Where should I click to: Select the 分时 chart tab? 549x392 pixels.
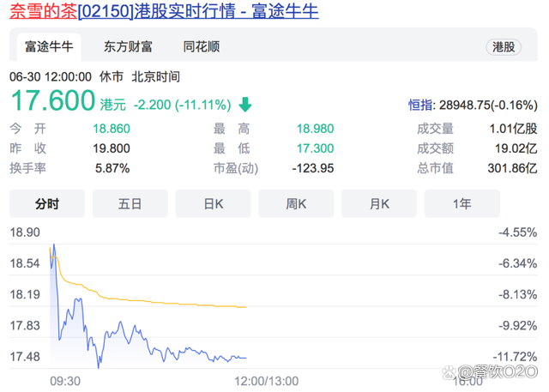coord(47,203)
